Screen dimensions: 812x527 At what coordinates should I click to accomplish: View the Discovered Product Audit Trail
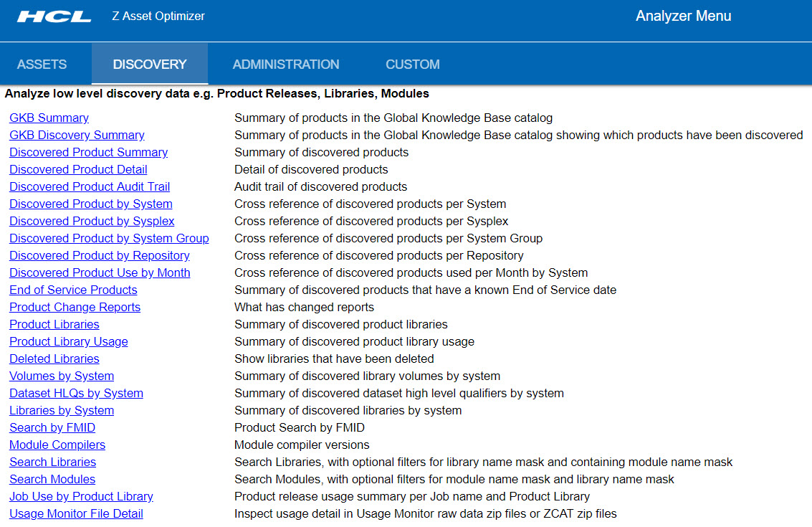pos(89,186)
